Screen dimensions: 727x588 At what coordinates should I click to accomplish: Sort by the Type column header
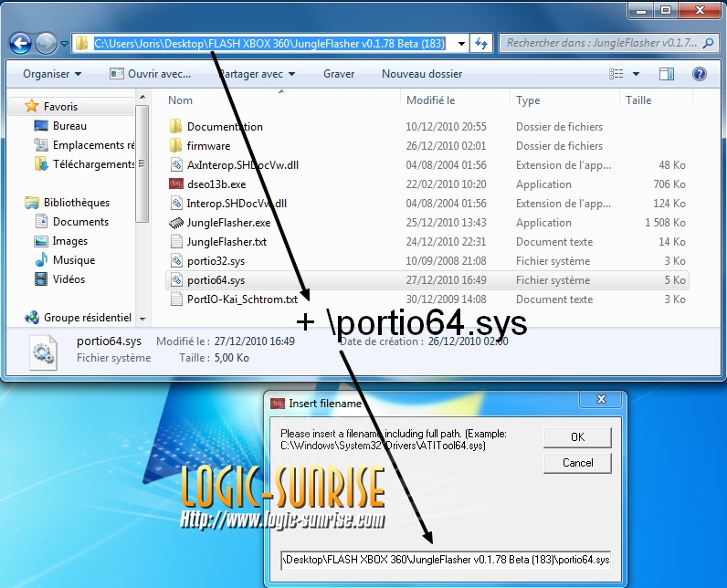point(528,100)
